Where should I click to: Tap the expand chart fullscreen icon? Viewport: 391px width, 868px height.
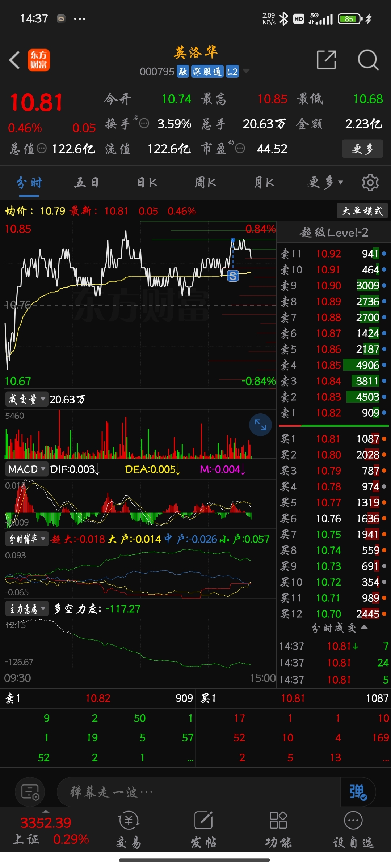click(x=260, y=425)
